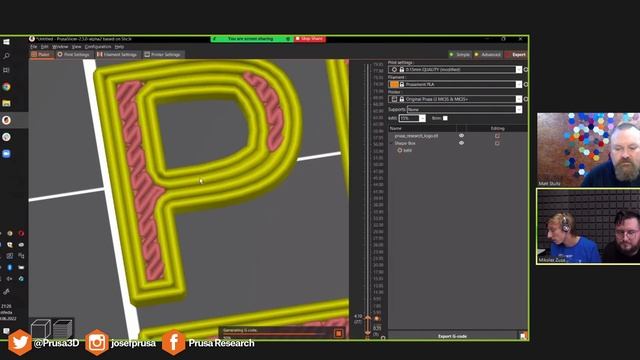Edit filament preset via gear icon
Image resolution: width=640 pixels, height=360 pixels.
coord(526,84)
